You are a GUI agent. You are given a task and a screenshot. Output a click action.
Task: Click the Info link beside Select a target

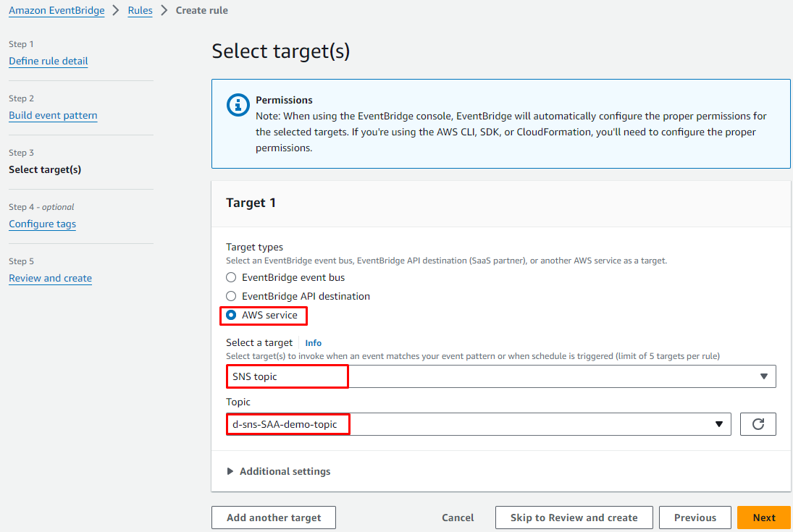click(313, 343)
